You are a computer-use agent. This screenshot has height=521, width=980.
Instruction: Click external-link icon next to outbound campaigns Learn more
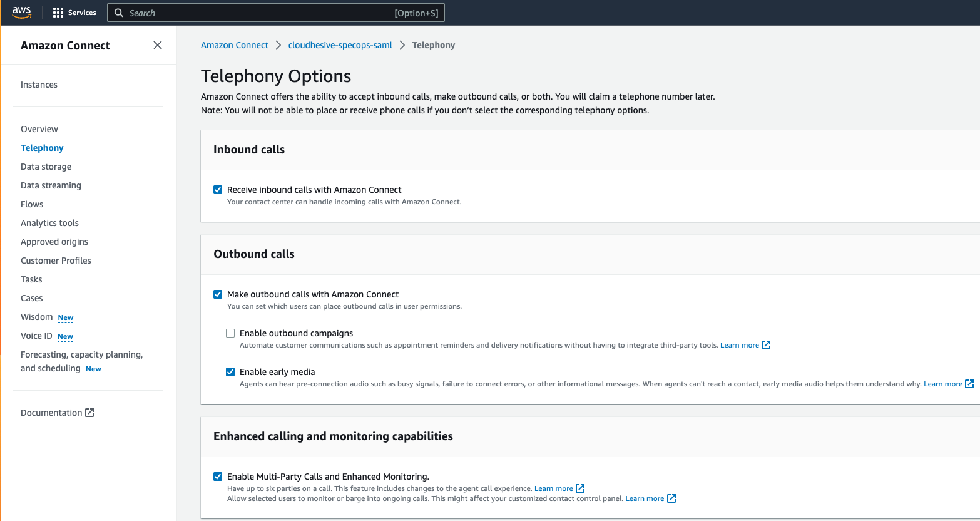[x=766, y=345]
